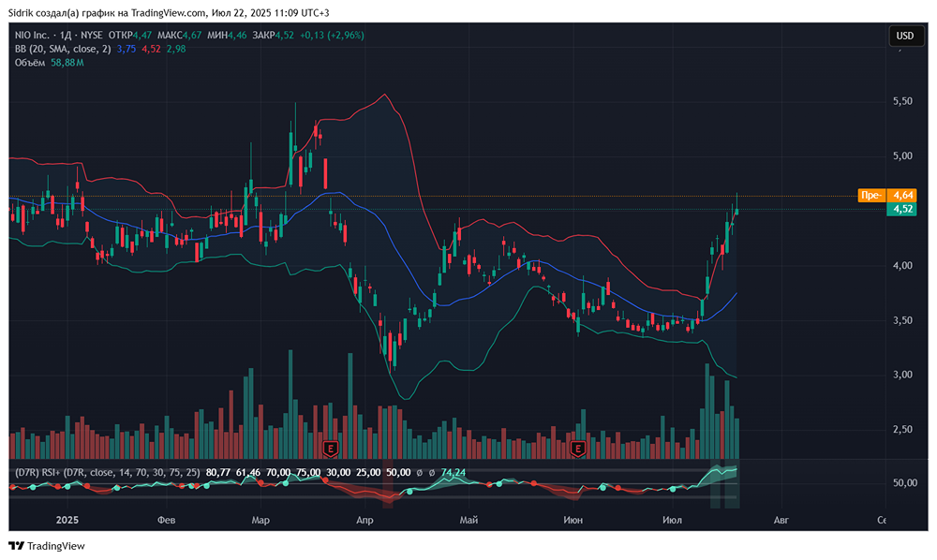Click the МАКС4,67 high value

pyautogui.click(x=179, y=36)
